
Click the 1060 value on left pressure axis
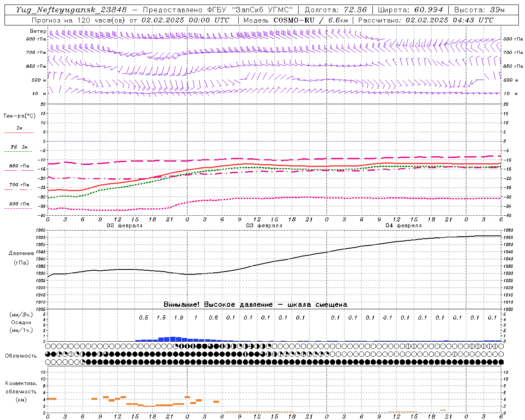pos(41,230)
